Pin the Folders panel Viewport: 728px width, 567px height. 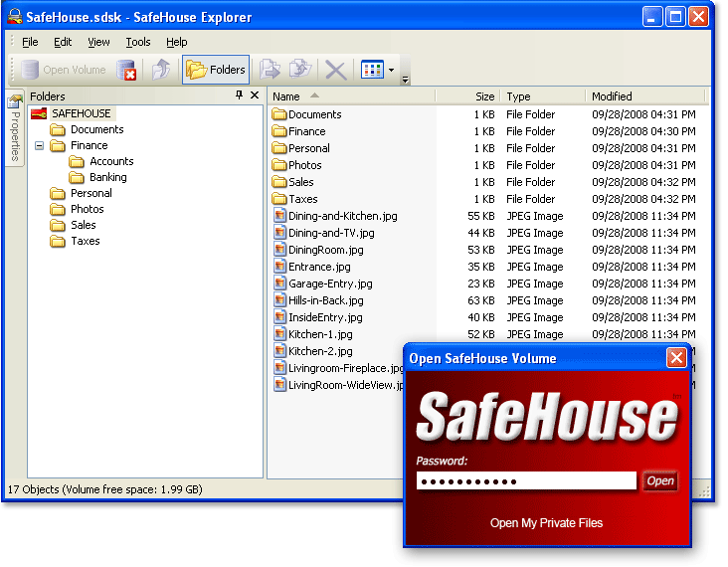click(x=239, y=95)
